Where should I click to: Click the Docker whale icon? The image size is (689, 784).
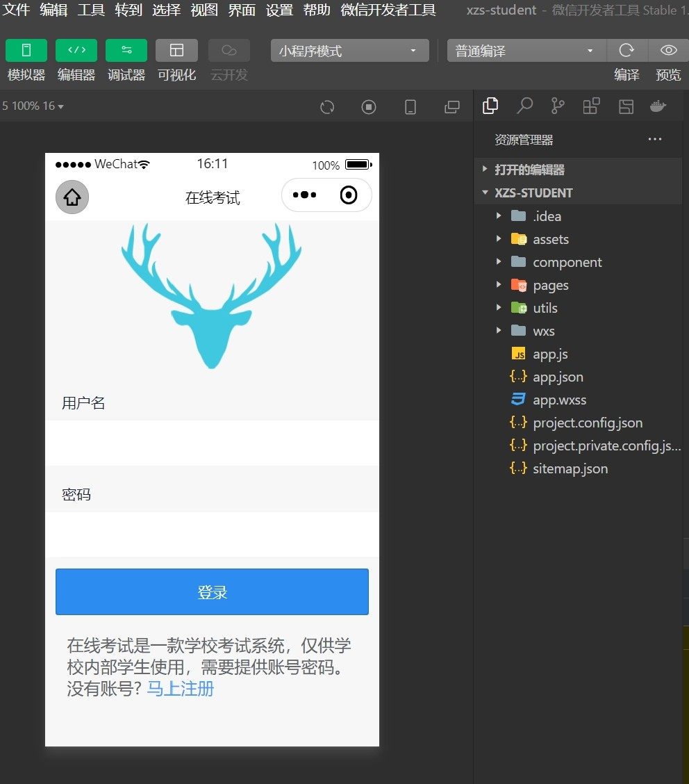click(x=657, y=106)
